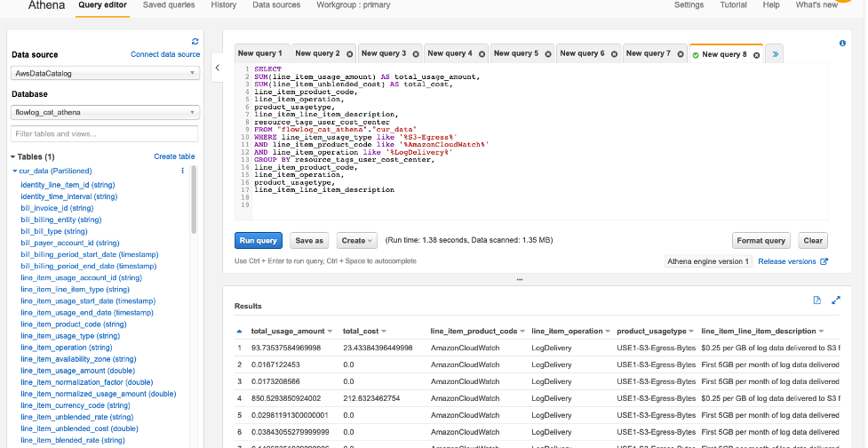Image resolution: width=868 pixels, height=448 pixels.
Task: Open the Data sources tab
Action: pos(276,5)
